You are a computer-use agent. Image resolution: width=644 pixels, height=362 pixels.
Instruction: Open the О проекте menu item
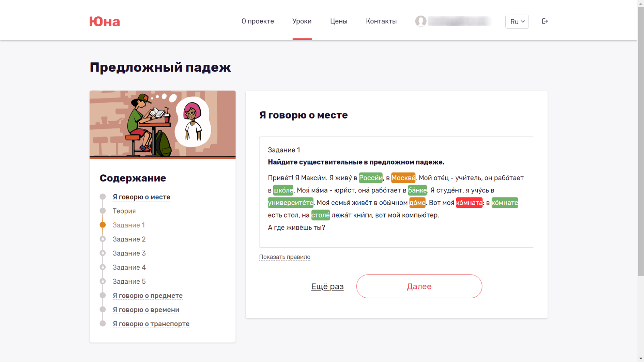pyautogui.click(x=258, y=21)
